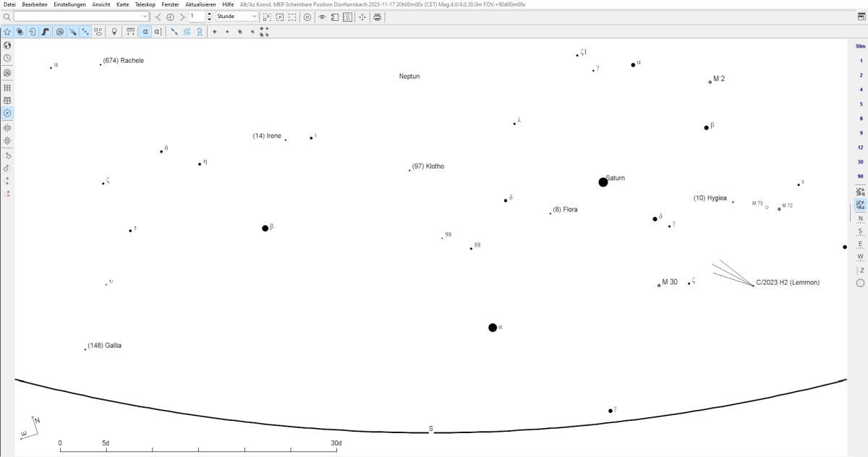
Task: Click the left sidebar concentric target icon
Action: coord(7,73)
